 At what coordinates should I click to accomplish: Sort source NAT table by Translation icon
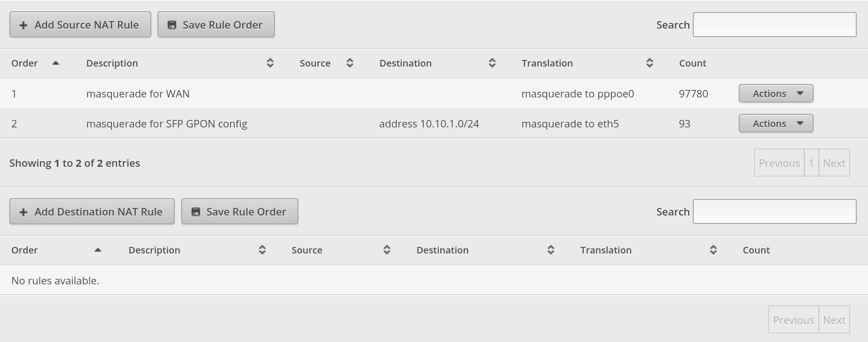[650, 63]
